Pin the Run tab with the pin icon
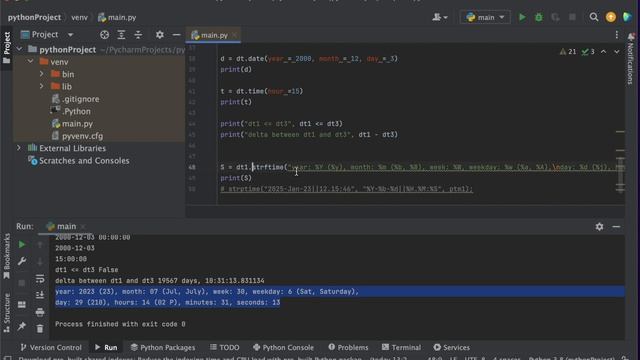 (22, 326)
